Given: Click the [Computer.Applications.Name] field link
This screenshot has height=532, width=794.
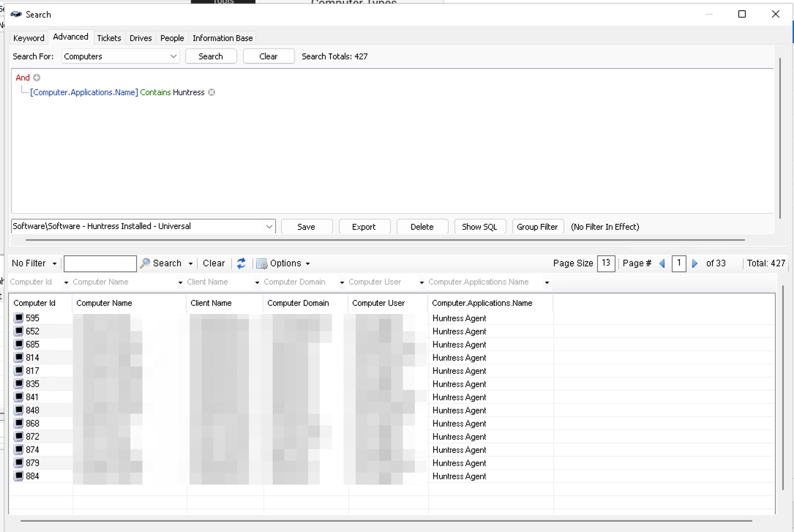Looking at the screenshot, I should coord(84,92).
